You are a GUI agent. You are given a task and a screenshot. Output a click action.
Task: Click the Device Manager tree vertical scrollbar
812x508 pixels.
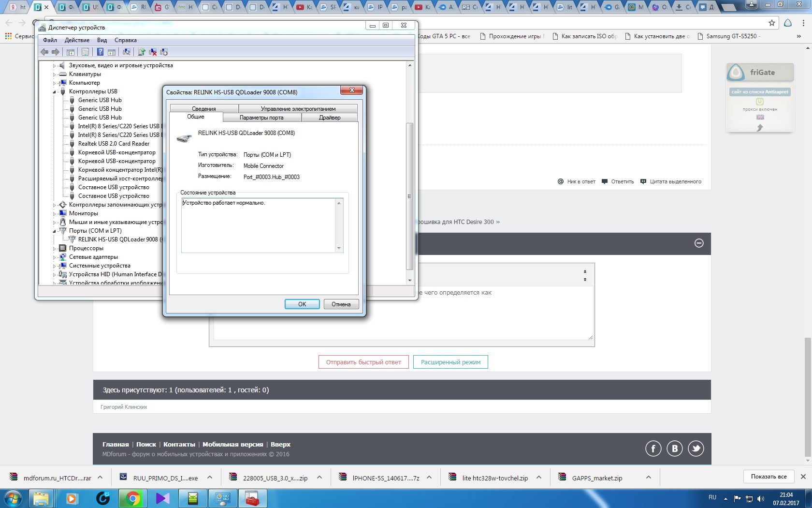click(409, 194)
